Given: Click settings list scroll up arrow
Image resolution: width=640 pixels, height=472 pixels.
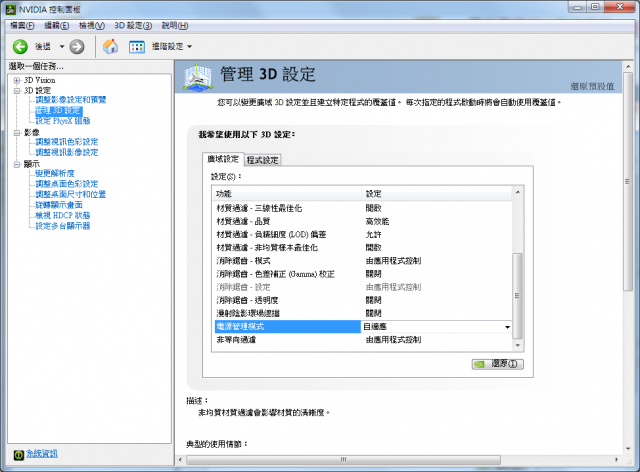Looking at the screenshot, I should point(518,192).
